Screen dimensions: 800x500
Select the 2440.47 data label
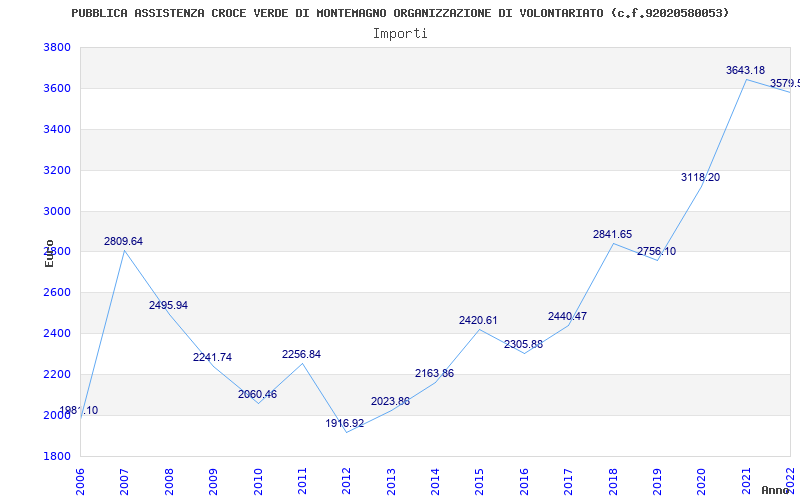coord(567,316)
